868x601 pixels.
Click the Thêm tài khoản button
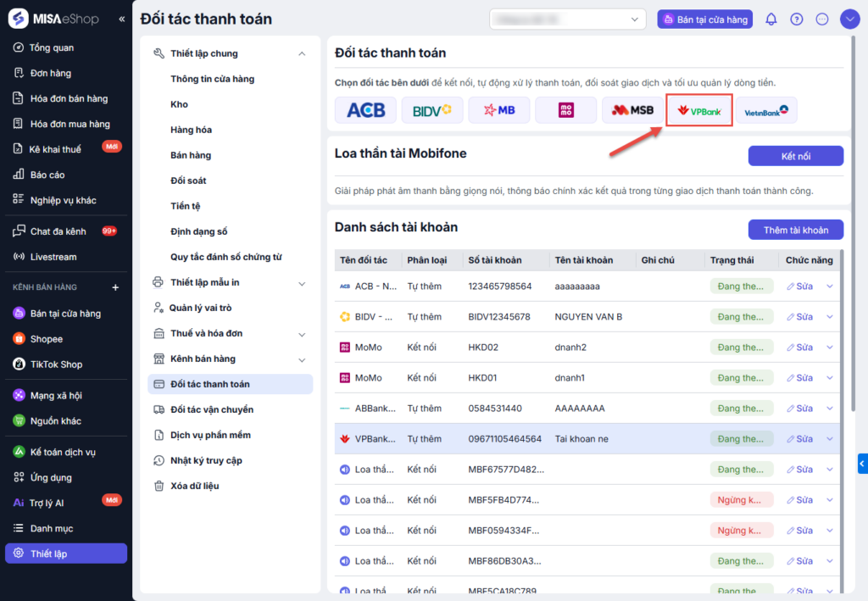[x=795, y=231]
